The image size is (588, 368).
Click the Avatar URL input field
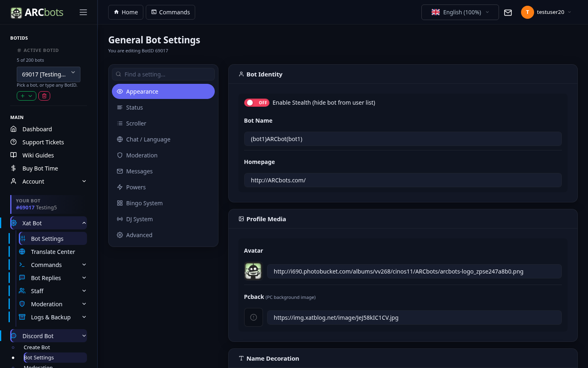click(x=414, y=271)
